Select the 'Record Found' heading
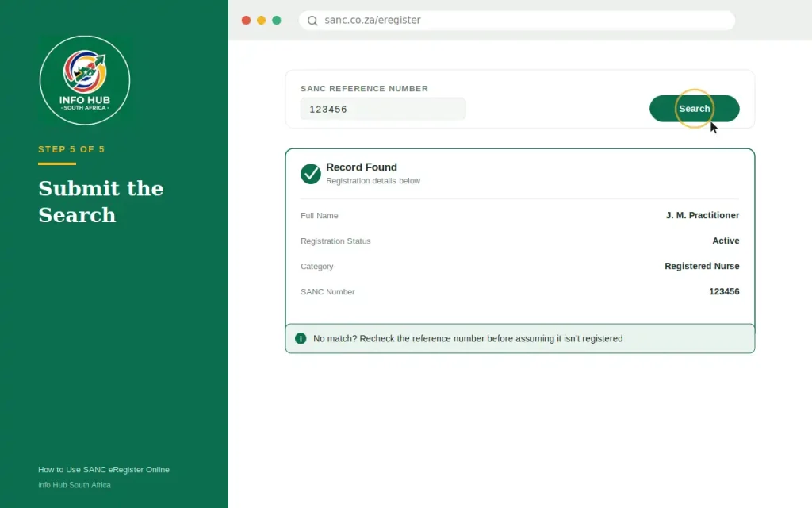 click(x=362, y=167)
